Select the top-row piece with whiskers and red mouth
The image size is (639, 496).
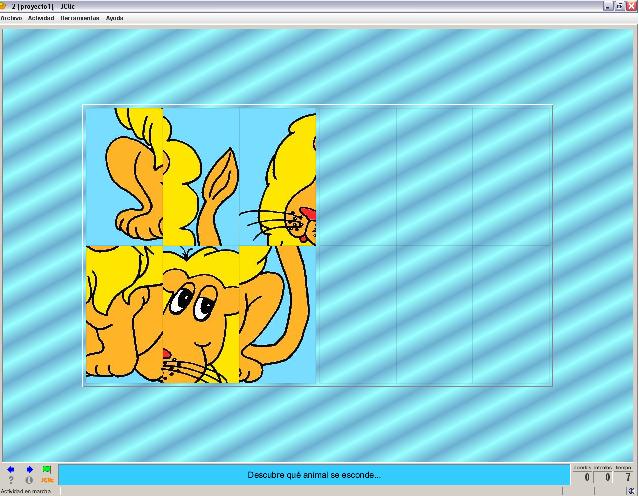tap(278, 176)
